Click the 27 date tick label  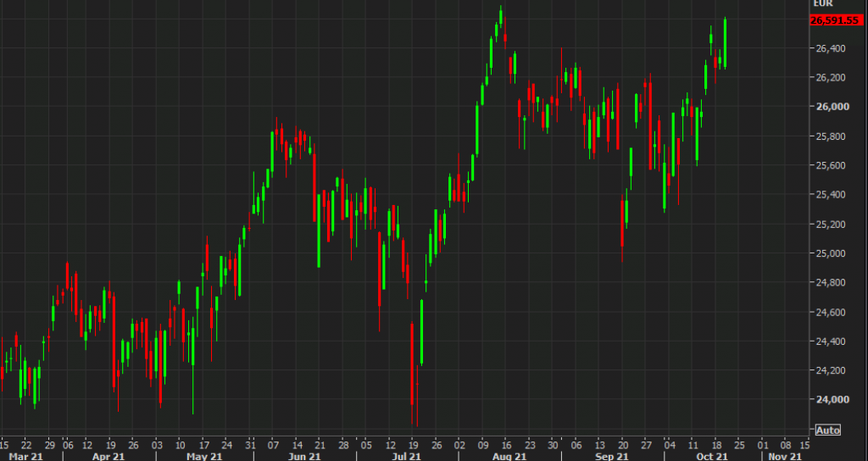(x=646, y=444)
